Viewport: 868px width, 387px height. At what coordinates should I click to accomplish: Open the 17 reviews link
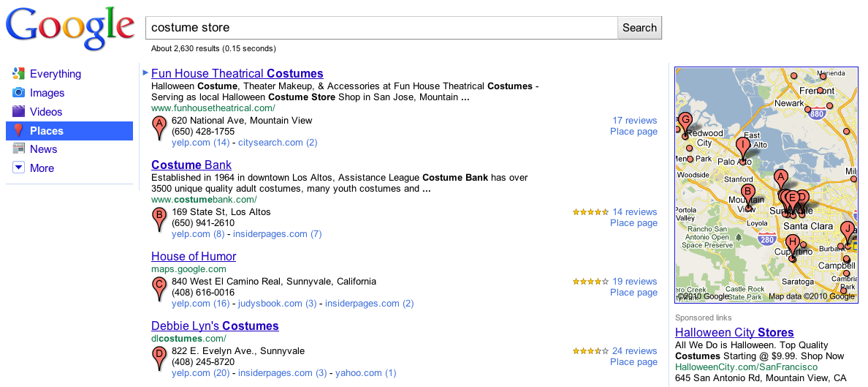point(634,120)
